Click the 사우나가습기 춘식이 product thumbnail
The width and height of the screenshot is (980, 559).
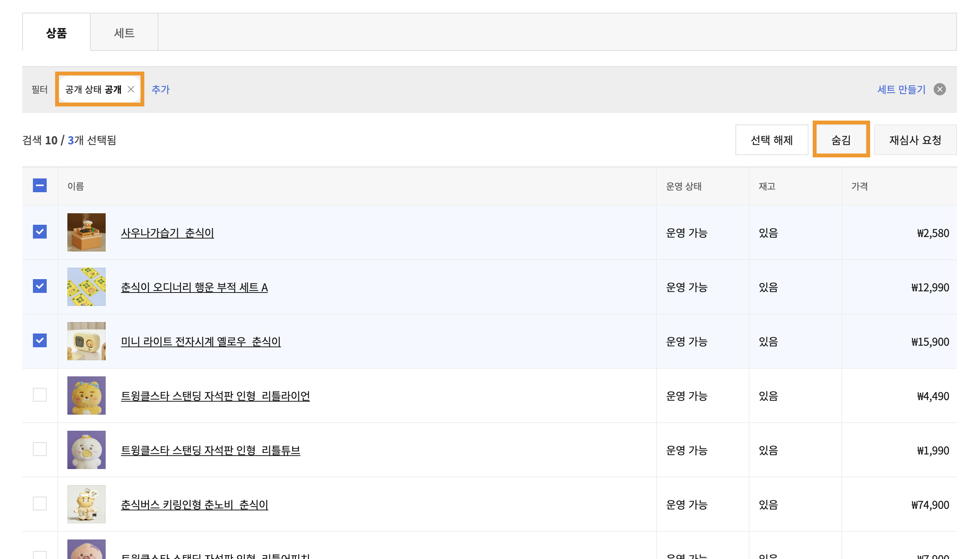87,232
